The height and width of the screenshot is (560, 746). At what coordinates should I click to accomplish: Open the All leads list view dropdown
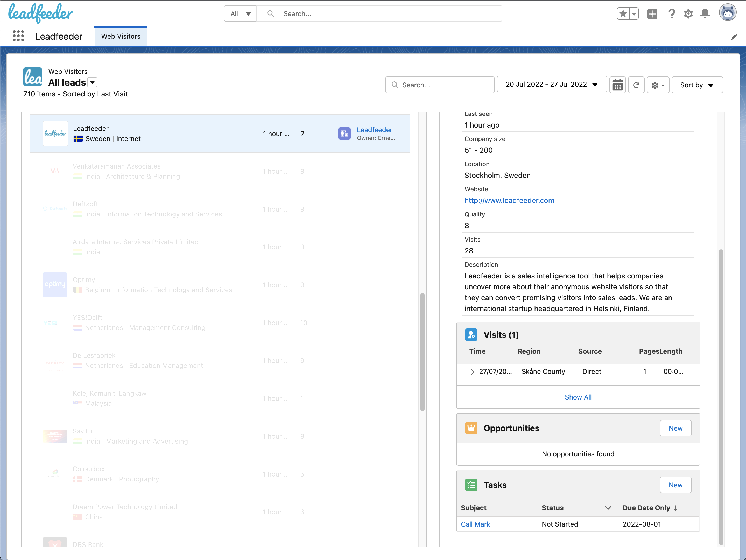coord(92,83)
